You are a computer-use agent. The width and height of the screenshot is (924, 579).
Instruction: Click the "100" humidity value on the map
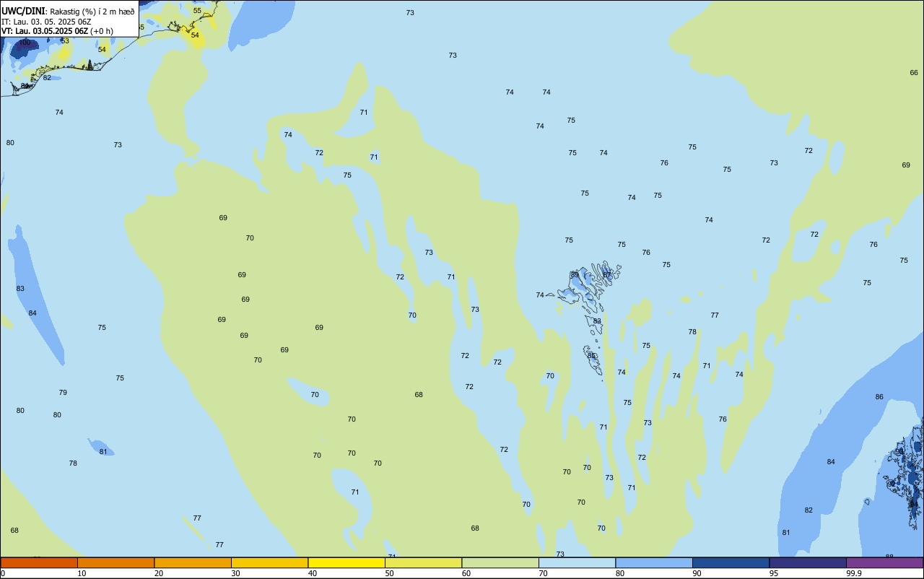25,43
